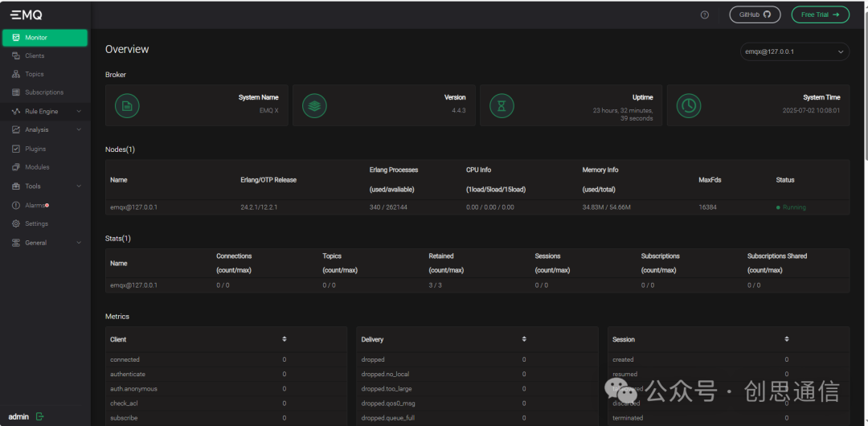Click the Version layers icon
Image resolution: width=868 pixels, height=426 pixels.
(314, 105)
